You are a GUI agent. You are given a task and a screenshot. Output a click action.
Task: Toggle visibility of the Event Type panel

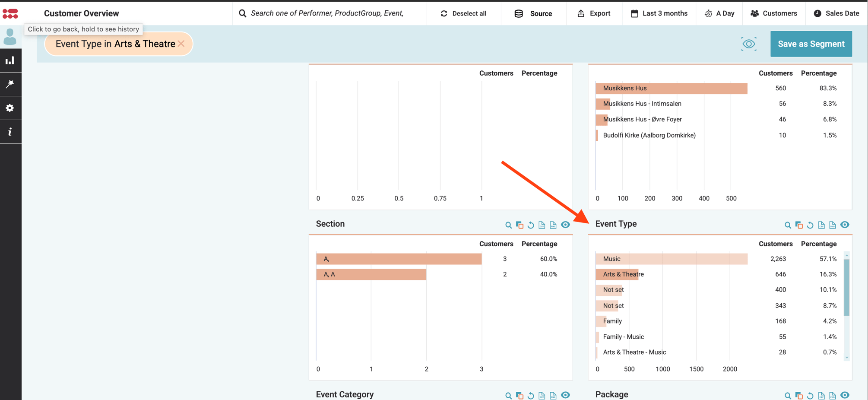[x=845, y=225]
